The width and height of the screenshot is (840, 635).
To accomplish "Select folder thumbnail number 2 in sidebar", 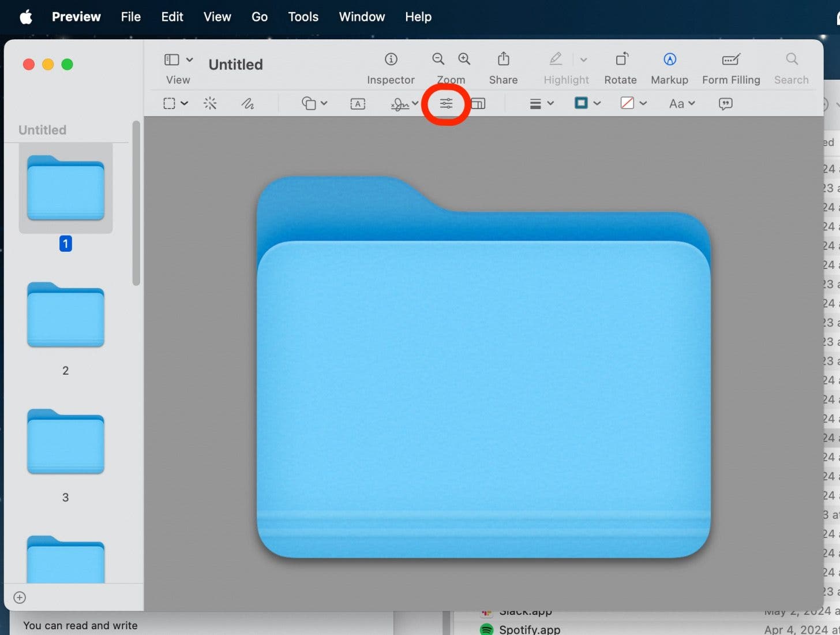I will click(x=65, y=315).
